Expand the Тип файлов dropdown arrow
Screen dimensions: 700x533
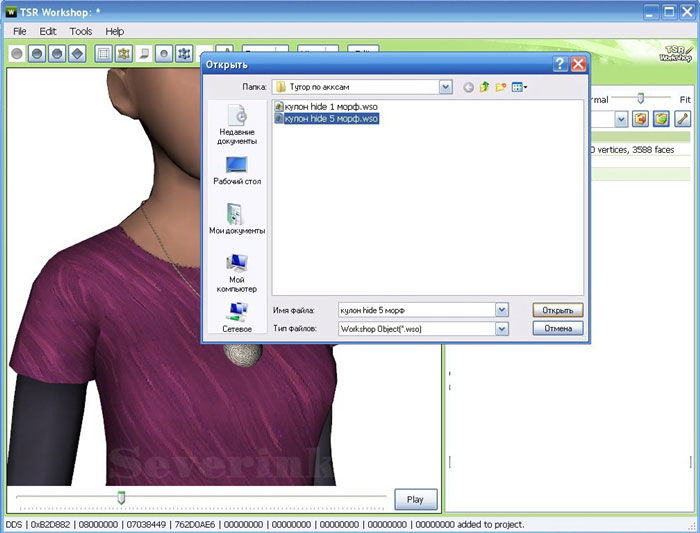501,328
